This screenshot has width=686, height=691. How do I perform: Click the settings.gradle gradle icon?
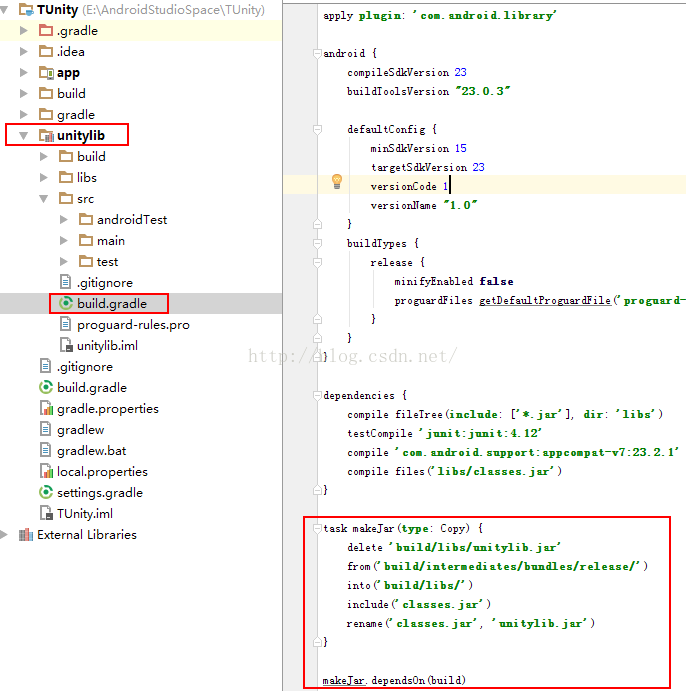46,492
